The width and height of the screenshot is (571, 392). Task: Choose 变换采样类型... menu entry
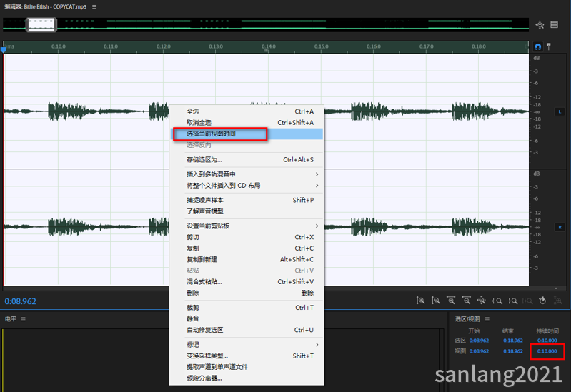[247, 356]
